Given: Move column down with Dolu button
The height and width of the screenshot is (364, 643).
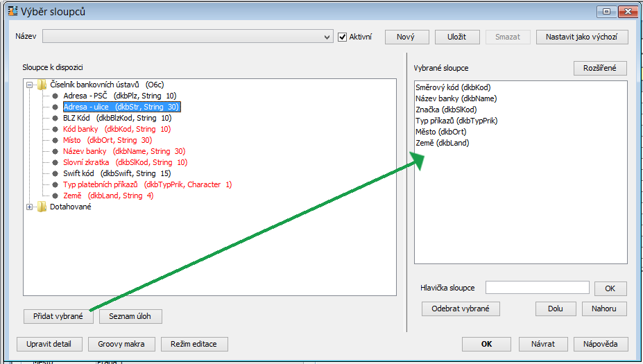Looking at the screenshot, I should pyautogui.click(x=555, y=309).
